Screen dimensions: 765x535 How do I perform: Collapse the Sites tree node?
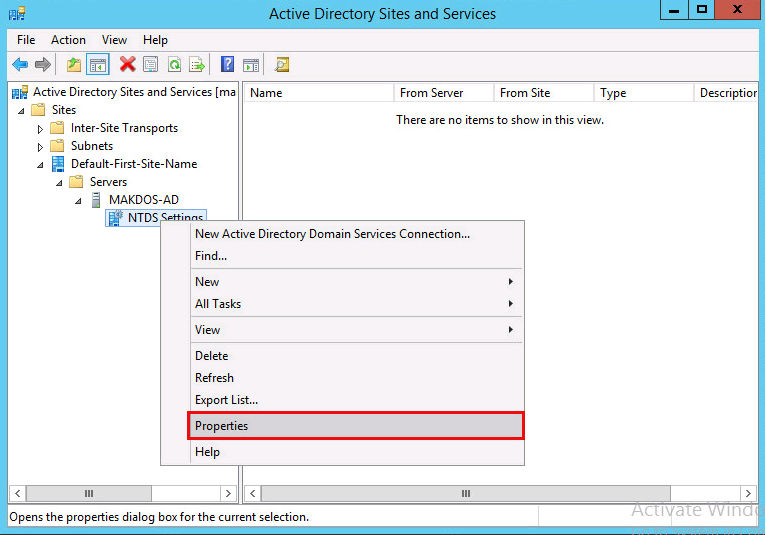point(21,111)
